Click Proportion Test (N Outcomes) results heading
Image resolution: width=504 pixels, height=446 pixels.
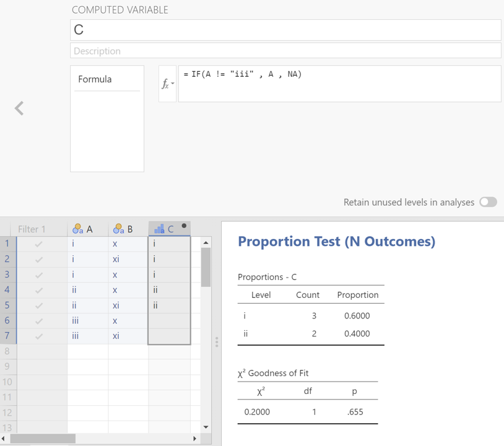(336, 242)
